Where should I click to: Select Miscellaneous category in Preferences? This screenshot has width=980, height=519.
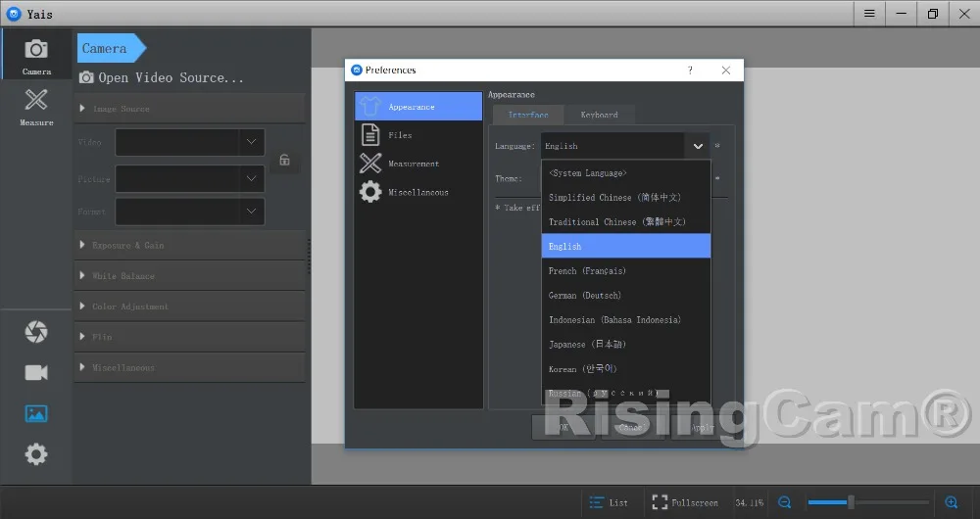[x=418, y=192]
